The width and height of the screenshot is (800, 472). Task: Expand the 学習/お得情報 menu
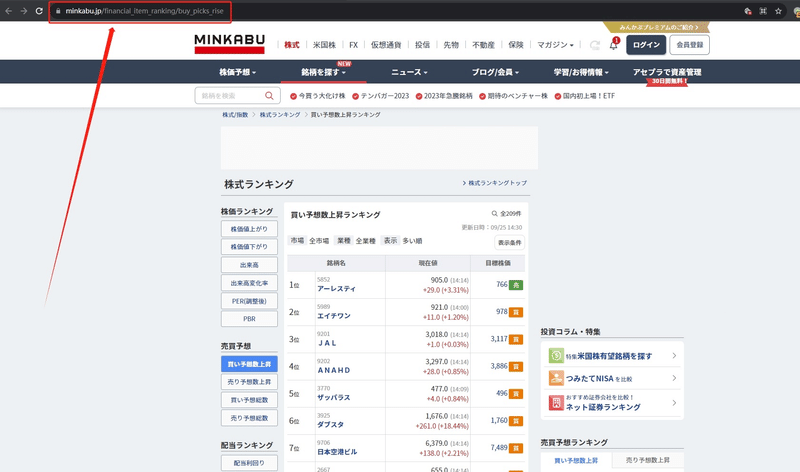point(581,72)
